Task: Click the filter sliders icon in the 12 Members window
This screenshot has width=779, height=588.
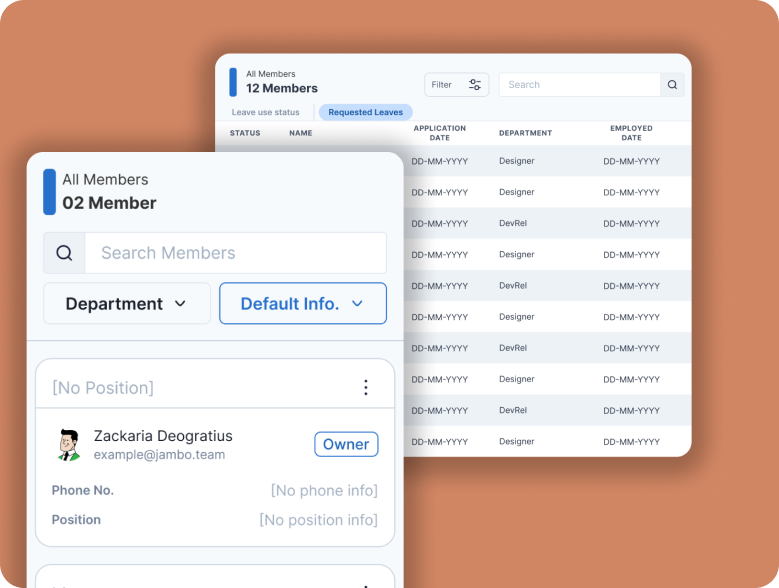Action: point(474,84)
